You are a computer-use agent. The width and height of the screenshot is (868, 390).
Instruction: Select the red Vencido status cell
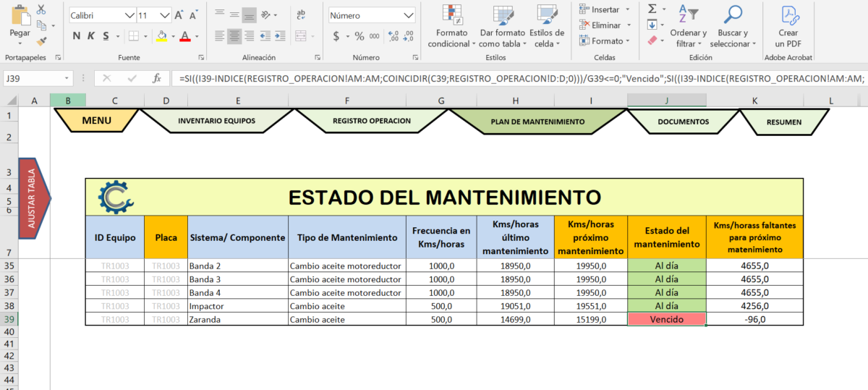tap(666, 319)
